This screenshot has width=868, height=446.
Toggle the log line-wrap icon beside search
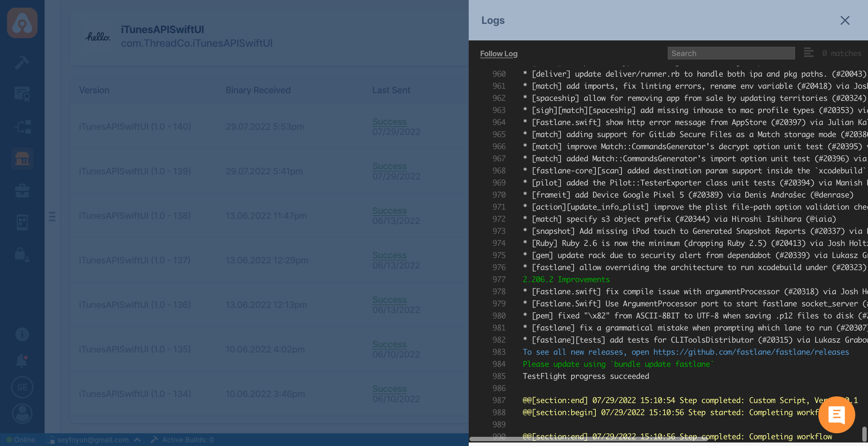coord(808,53)
